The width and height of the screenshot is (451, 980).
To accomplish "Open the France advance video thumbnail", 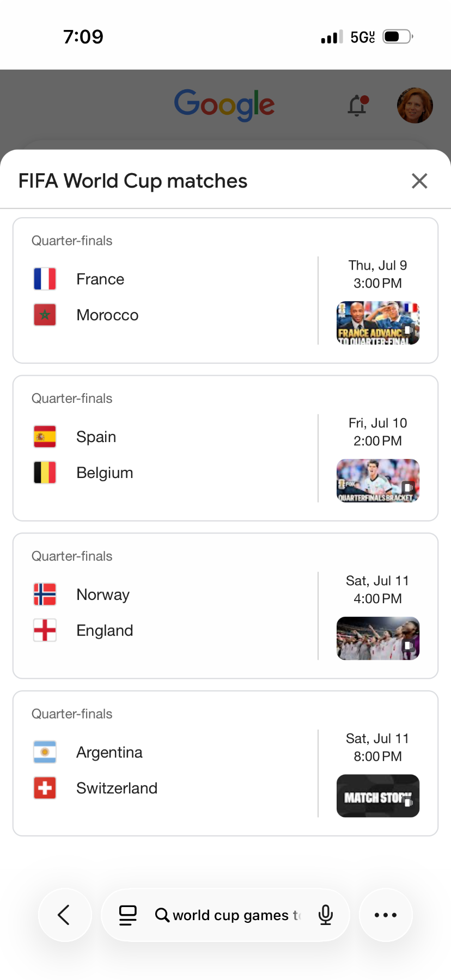I will coord(378,323).
